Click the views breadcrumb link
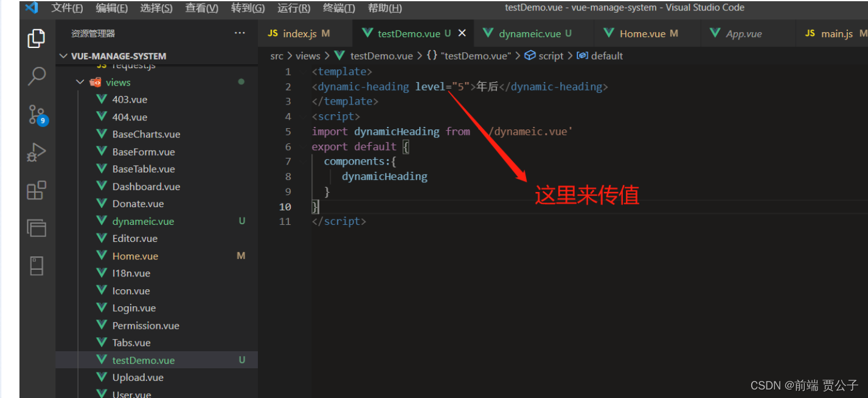 tap(307, 55)
